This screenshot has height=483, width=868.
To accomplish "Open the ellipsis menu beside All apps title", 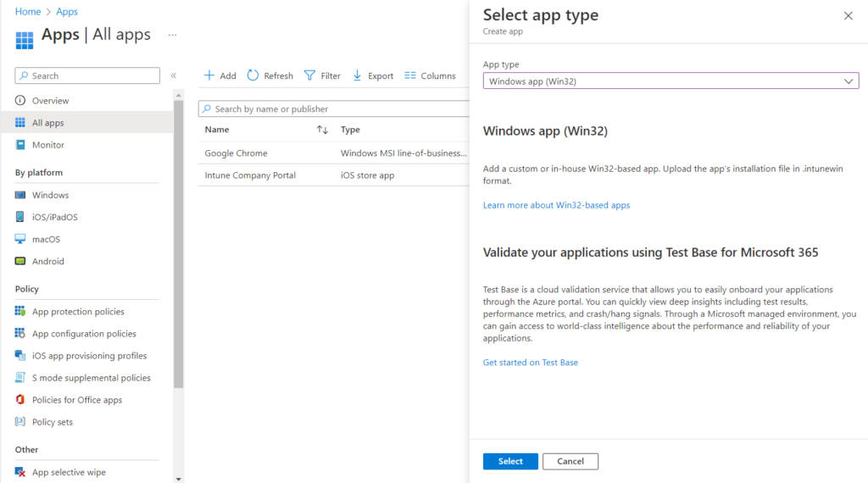I will (173, 35).
